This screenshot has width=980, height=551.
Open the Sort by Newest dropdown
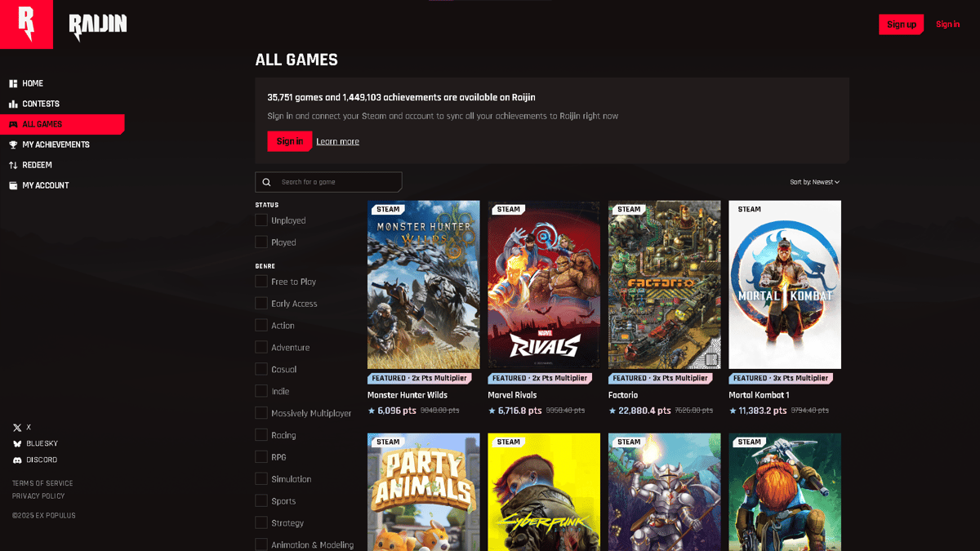coord(814,182)
